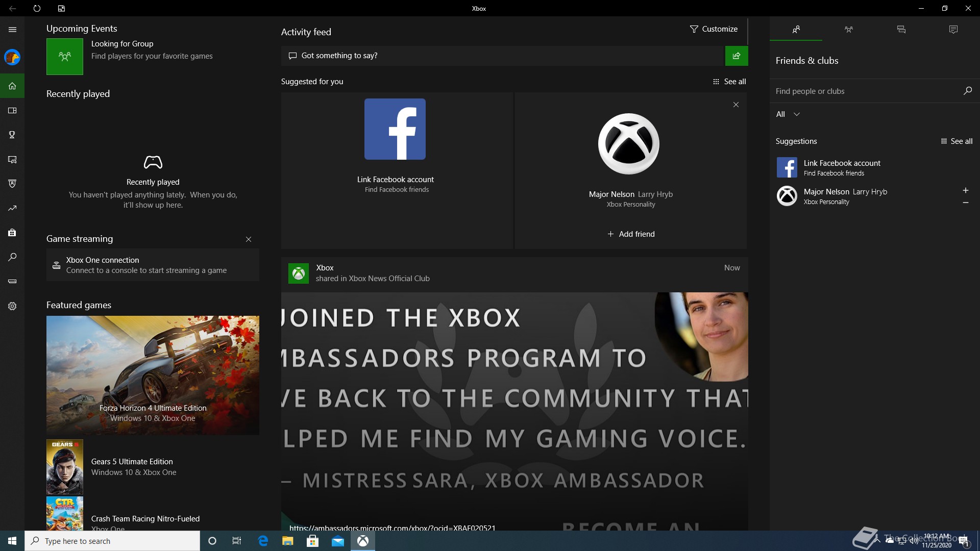Image resolution: width=980 pixels, height=551 pixels.
Task: Open Task View on taskbar
Action: pos(237,541)
